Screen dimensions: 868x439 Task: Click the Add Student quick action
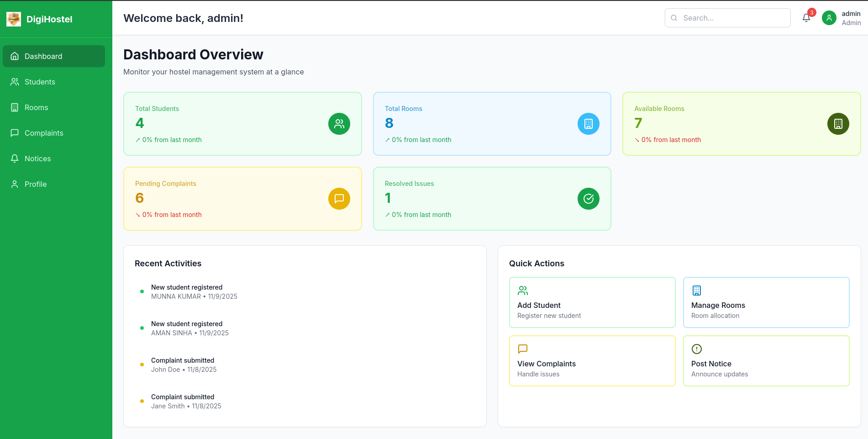click(592, 302)
